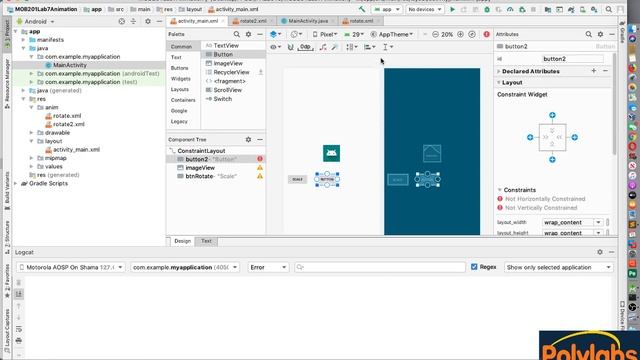Open Palette gear settings

pos(248,34)
